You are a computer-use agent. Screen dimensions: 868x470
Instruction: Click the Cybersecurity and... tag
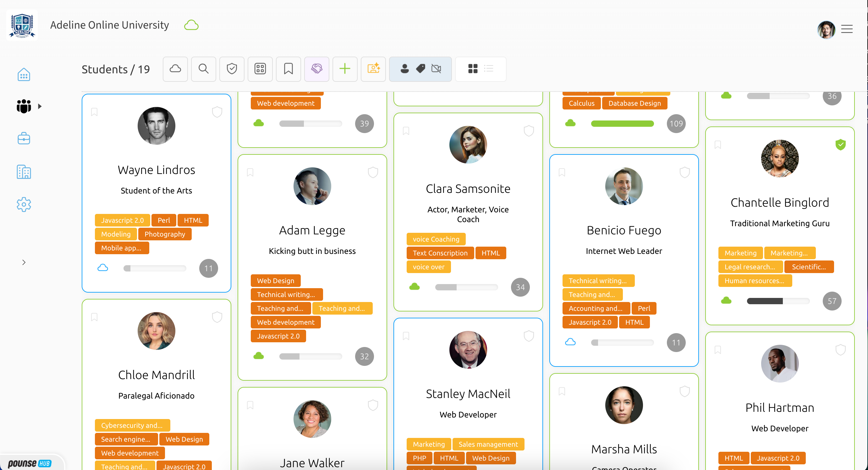[132, 425]
